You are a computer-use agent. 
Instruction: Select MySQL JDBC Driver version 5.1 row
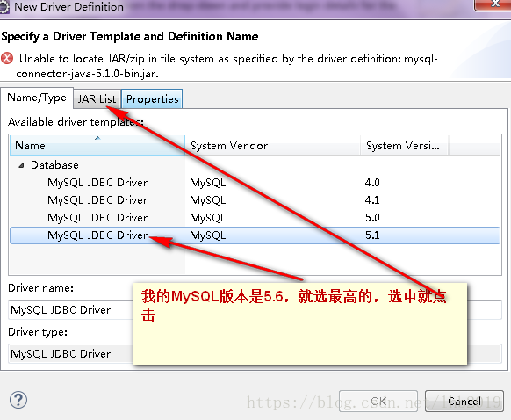[255, 235]
